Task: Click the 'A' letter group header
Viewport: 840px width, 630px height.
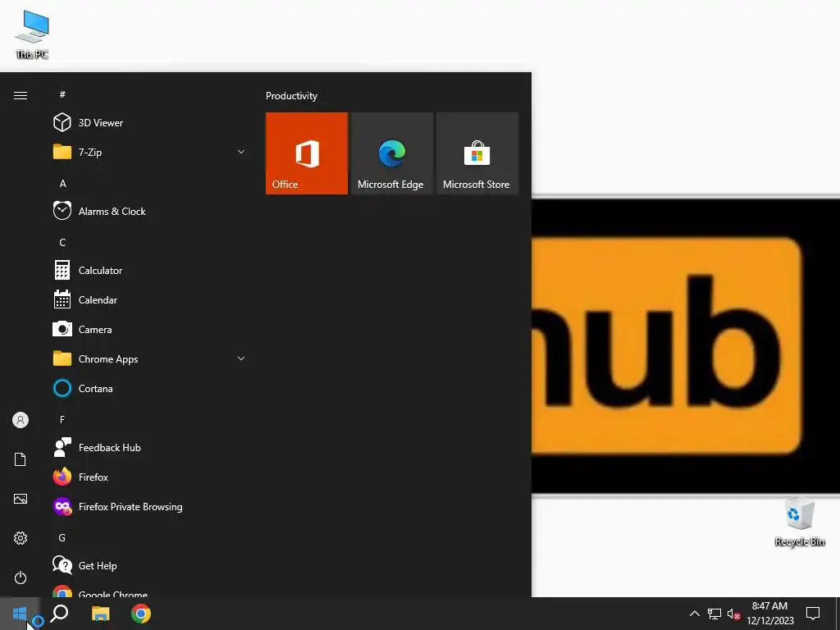Action: tap(62, 183)
